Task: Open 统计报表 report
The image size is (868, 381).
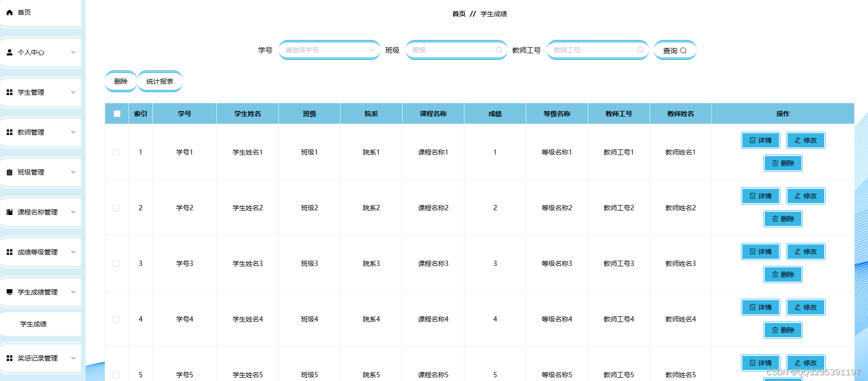Action: coord(160,81)
